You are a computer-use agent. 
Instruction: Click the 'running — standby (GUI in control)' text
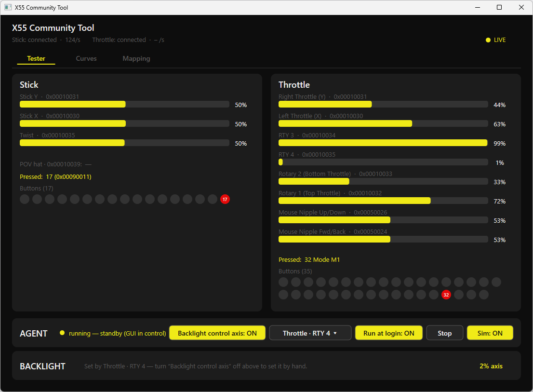117,333
